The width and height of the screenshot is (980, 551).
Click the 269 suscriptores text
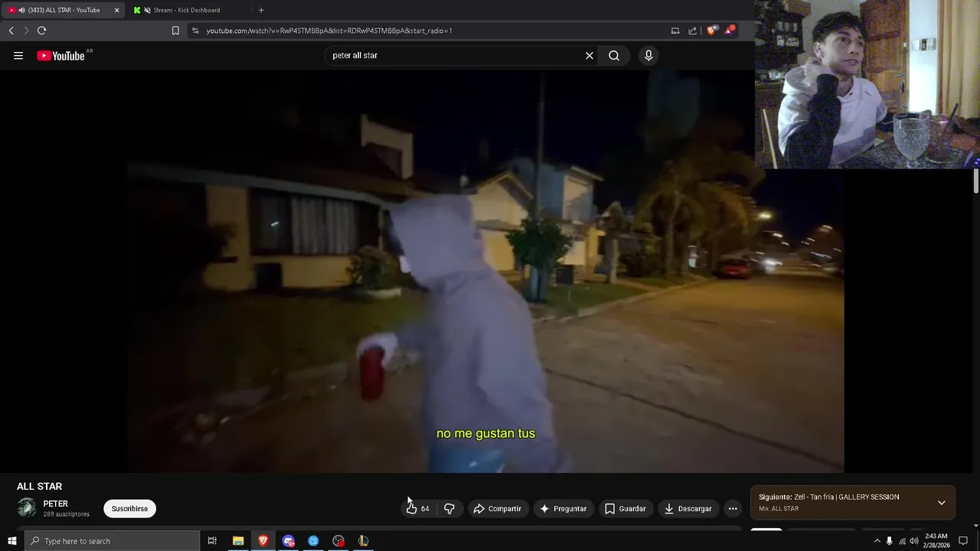(67, 514)
